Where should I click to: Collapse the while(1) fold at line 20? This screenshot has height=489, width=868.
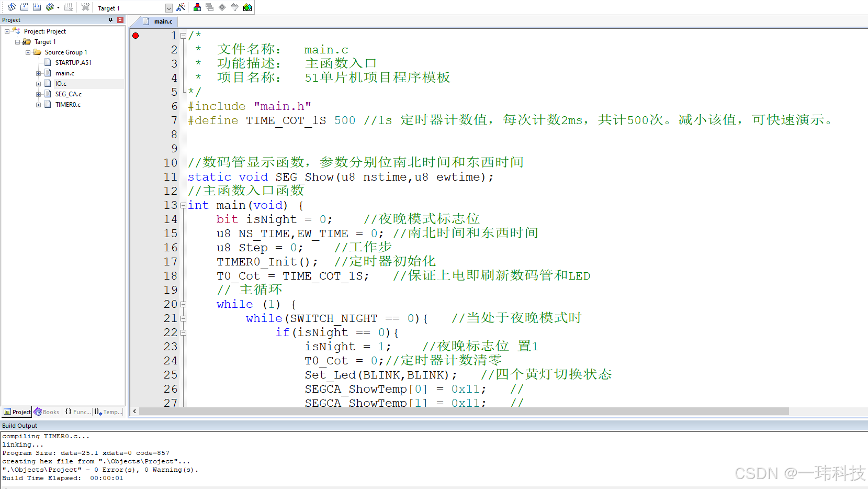(183, 305)
